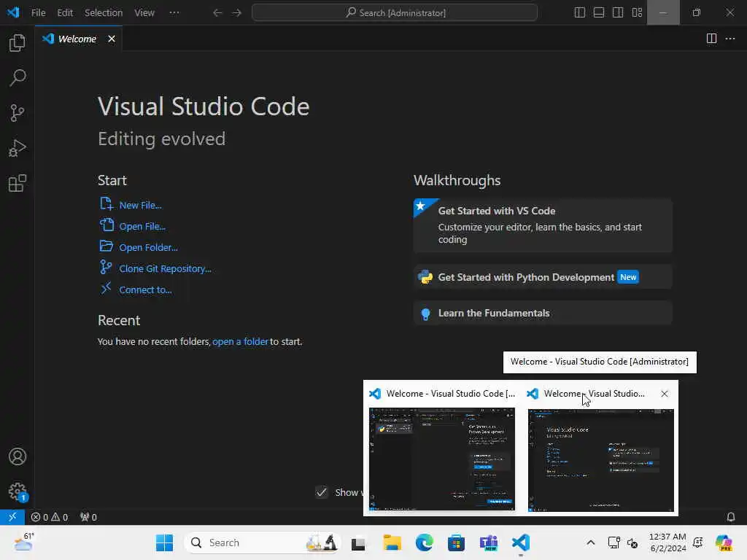
Task: Open the errors and warnings status item
Action: [x=49, y=517]
